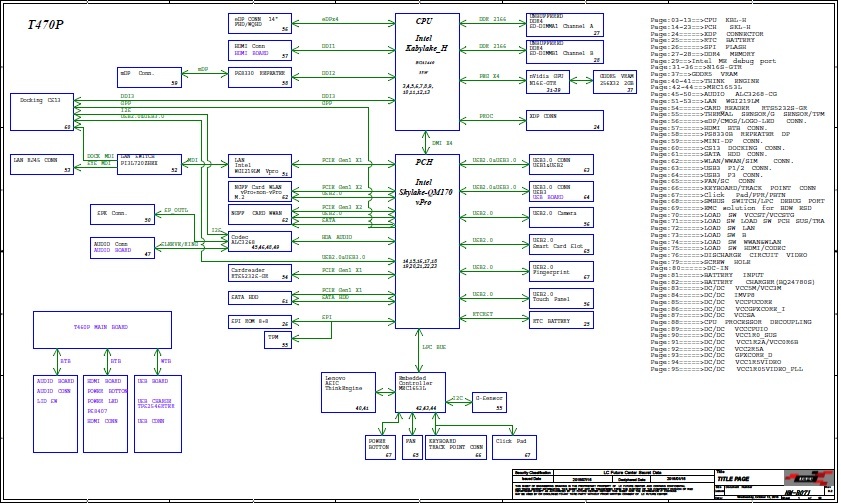Select the SO-DIMMA1 Channel A memory block

point(565,25)
